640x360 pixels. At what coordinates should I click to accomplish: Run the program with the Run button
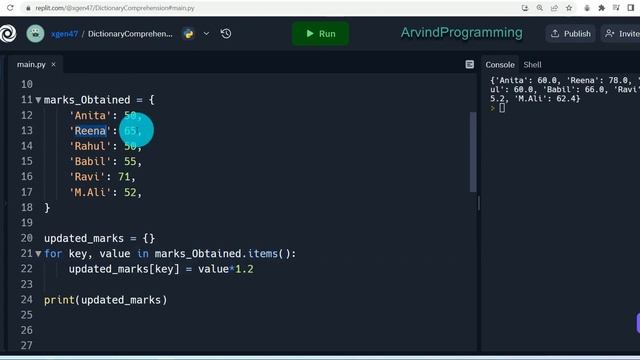click(x=320, y=33)
